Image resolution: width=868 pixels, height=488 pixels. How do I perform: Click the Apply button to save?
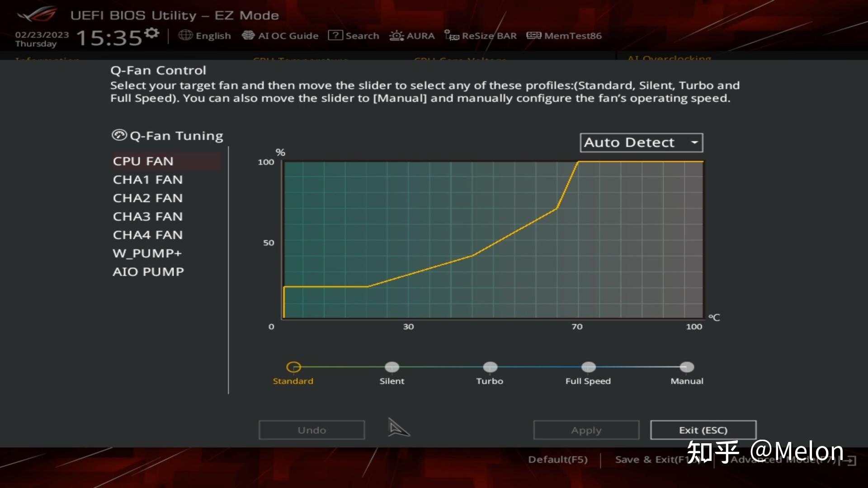[x=586, y=430]
